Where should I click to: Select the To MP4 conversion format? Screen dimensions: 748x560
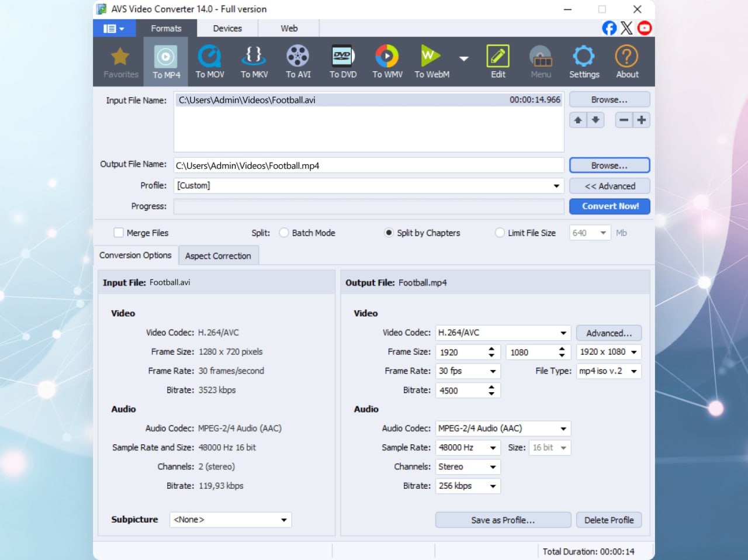tap(166, 61)
